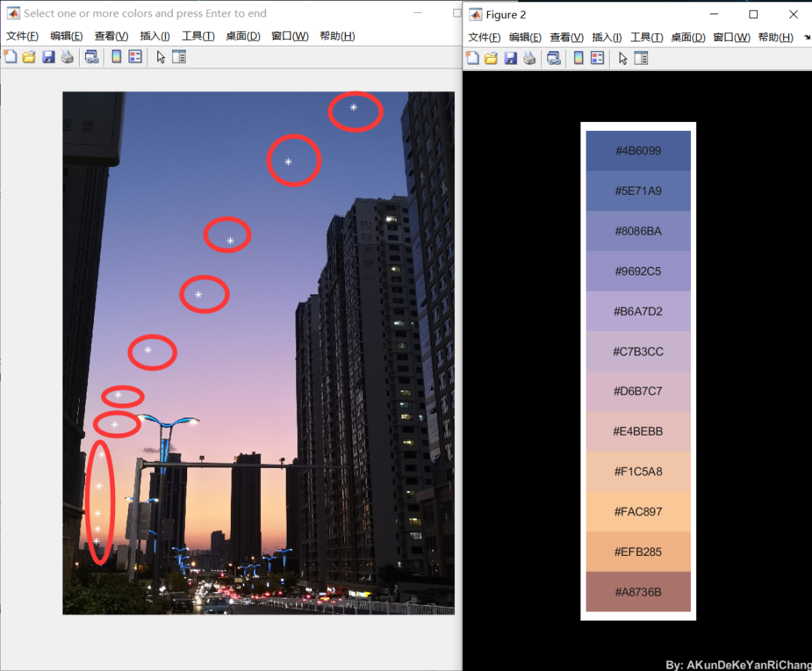Insert Legend from left window toolbar
The image size is (812, 671).
tap(135, 57)
